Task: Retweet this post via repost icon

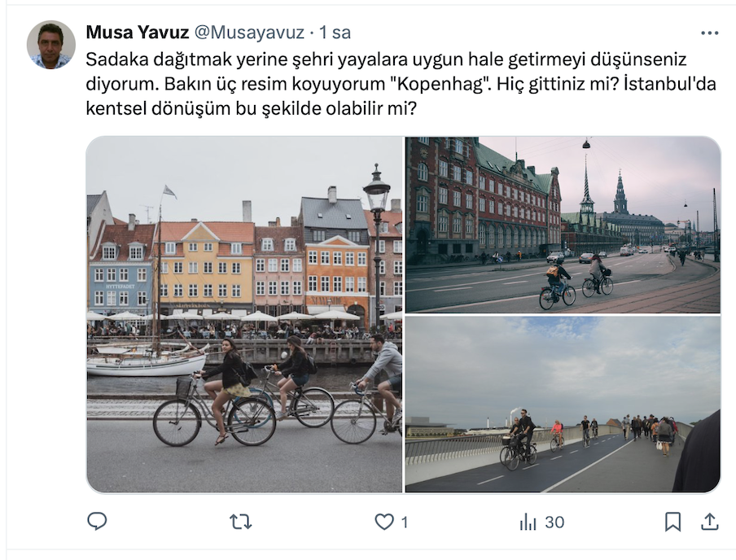Action: point(241,522)
